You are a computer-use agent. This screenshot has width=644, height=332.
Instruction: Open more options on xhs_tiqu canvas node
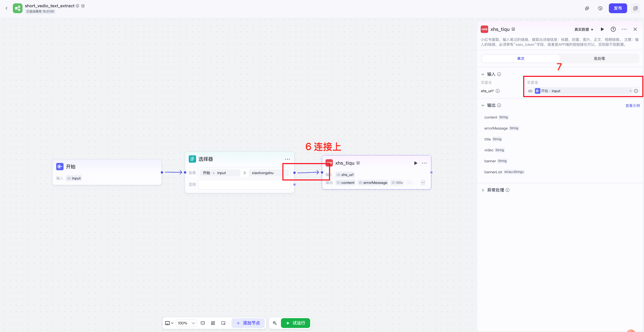pos(424,163)
